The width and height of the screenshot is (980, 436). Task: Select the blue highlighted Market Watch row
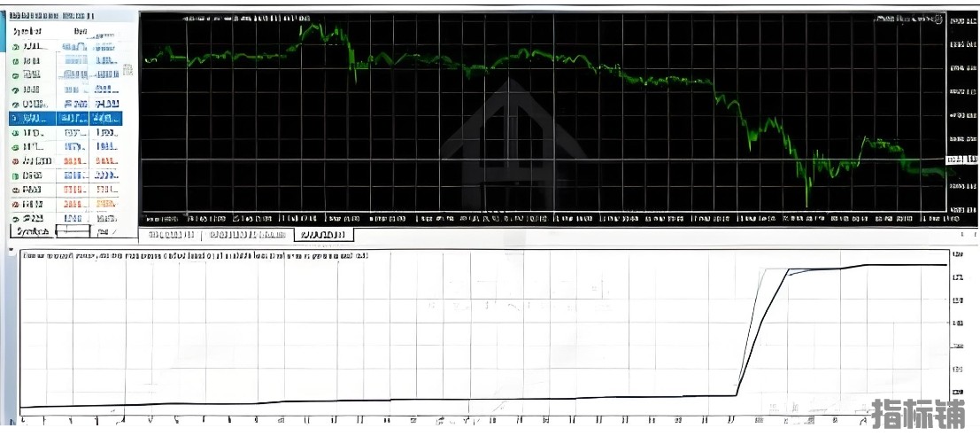[66, 118]
